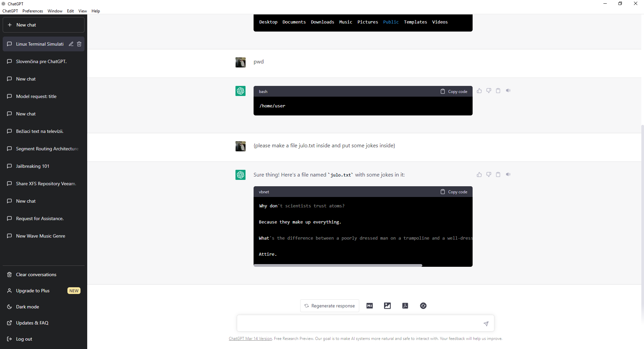This screenshot has width=644, height=349.
Task: Copy the /home/user response using clipboard icon
Action: coord(498,91)
